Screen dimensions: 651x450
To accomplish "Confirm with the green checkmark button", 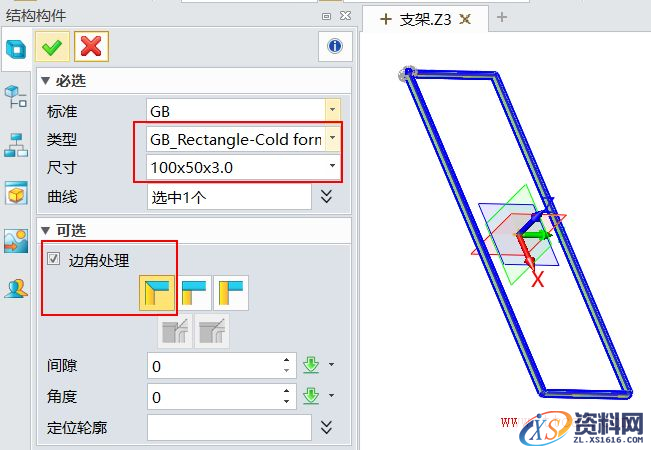I will pos(52,46).
